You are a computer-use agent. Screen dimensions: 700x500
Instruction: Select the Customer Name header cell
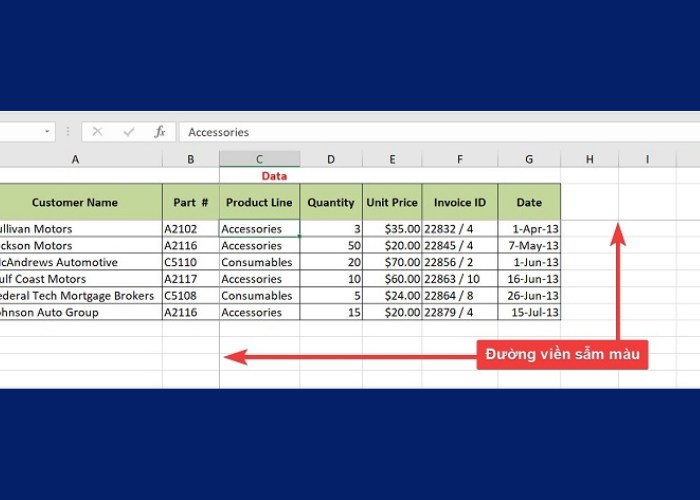click(75, 202)
